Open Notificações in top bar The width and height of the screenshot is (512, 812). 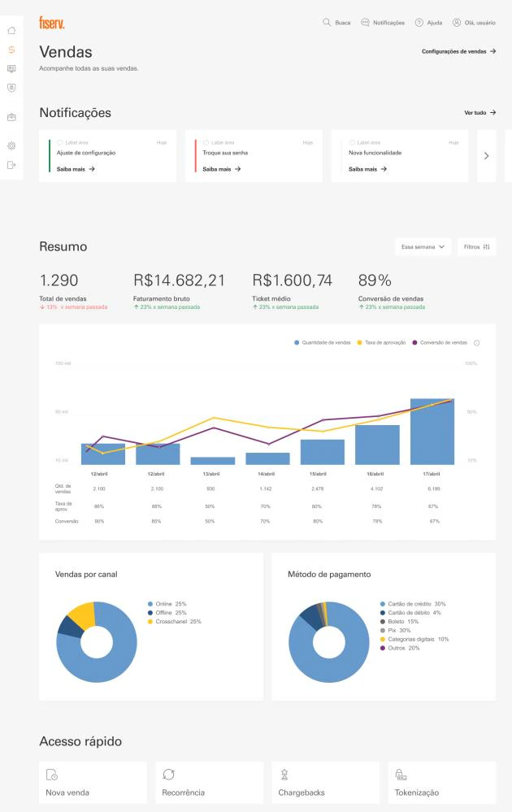coord(383,23)
